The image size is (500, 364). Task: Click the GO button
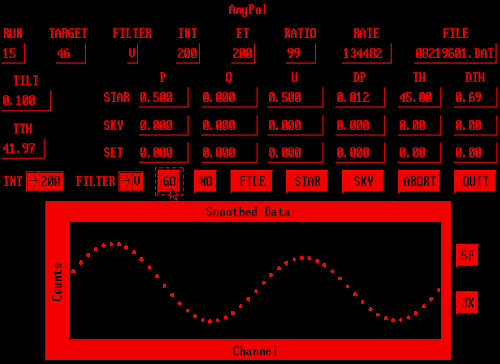(169, 181)
